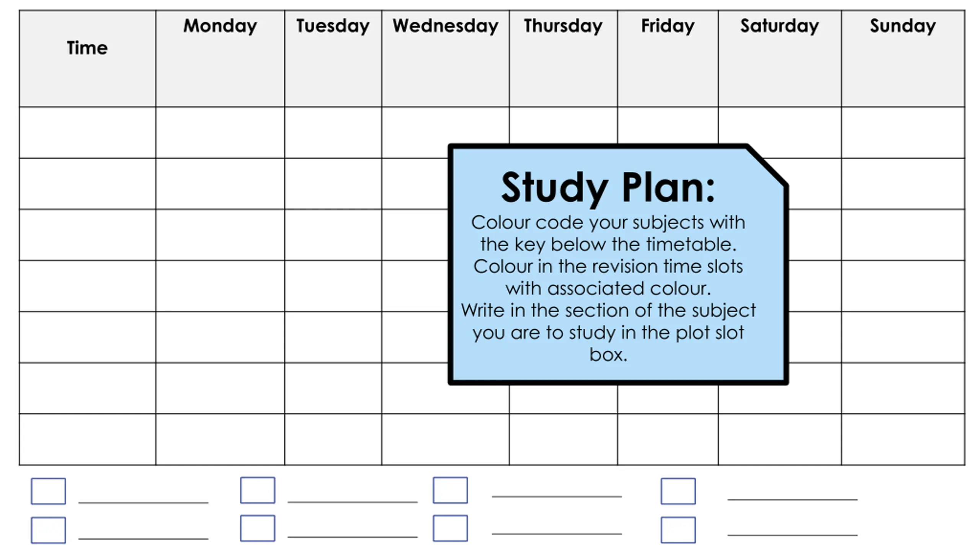Click the Monday column header
This screenshot has width=980, height=551.
click(x=220, y=59)
